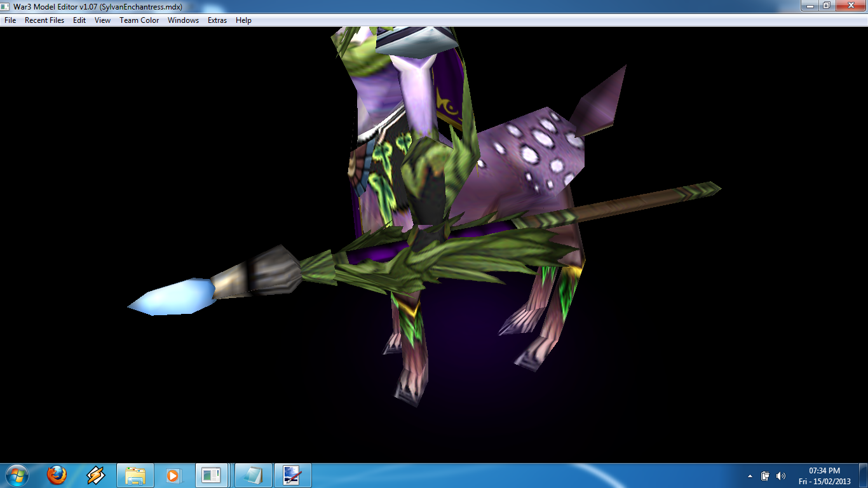868x488 pixels.
Task: Open the Extras menu
Action: [x=217, y=20]
